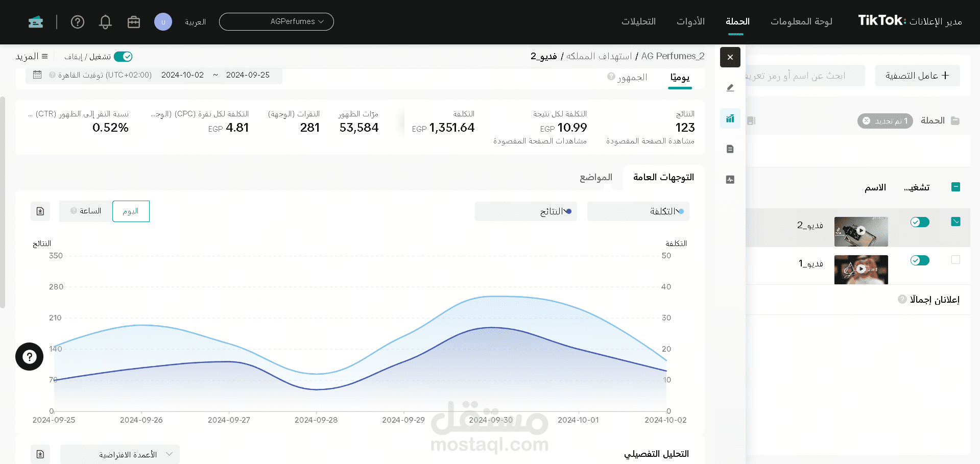Switch to the المواضع tab
The height and width of the screenshot is (464, 980).
pos(596,177)
